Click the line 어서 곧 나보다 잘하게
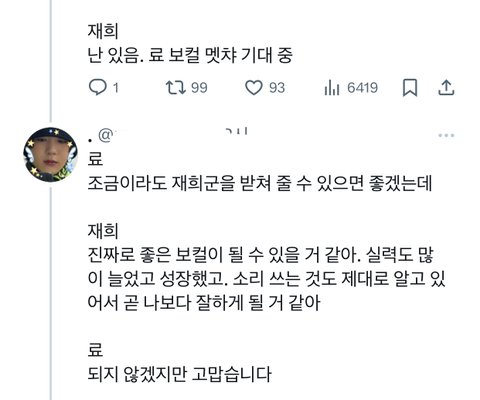Viewport: 480px width, 400px height. (204, 303)
